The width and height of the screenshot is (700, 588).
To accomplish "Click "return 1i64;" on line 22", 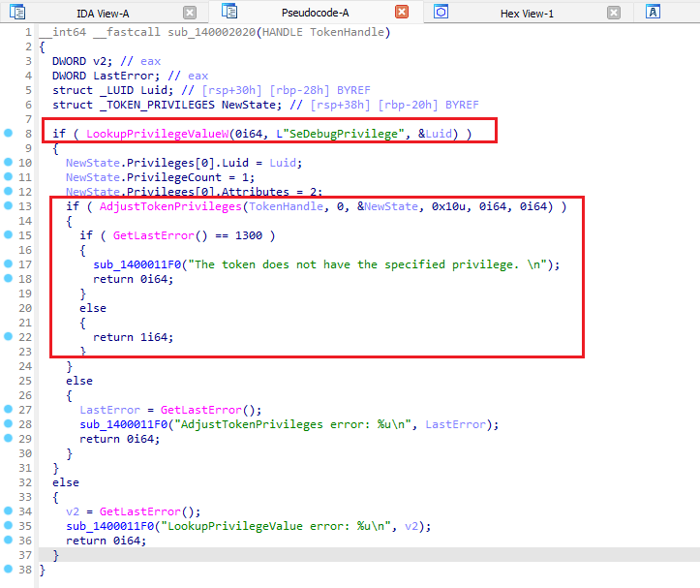I will tap(133, 337).
